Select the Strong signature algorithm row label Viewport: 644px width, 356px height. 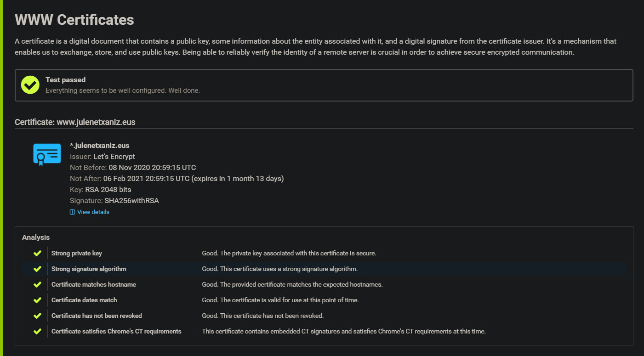(x=89, y=269)
